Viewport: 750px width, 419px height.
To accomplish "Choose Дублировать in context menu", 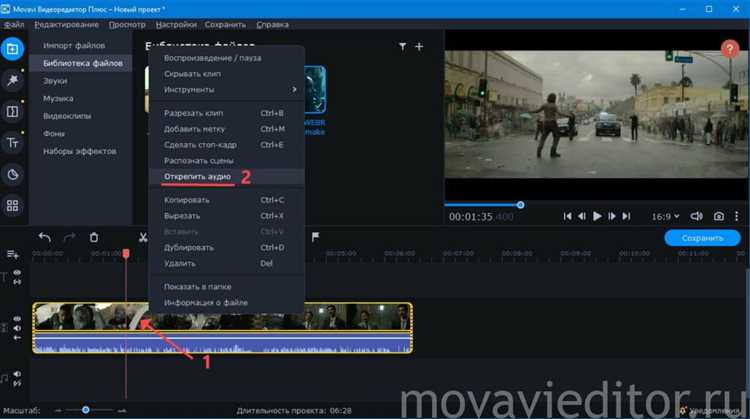I will pos(227,247).
